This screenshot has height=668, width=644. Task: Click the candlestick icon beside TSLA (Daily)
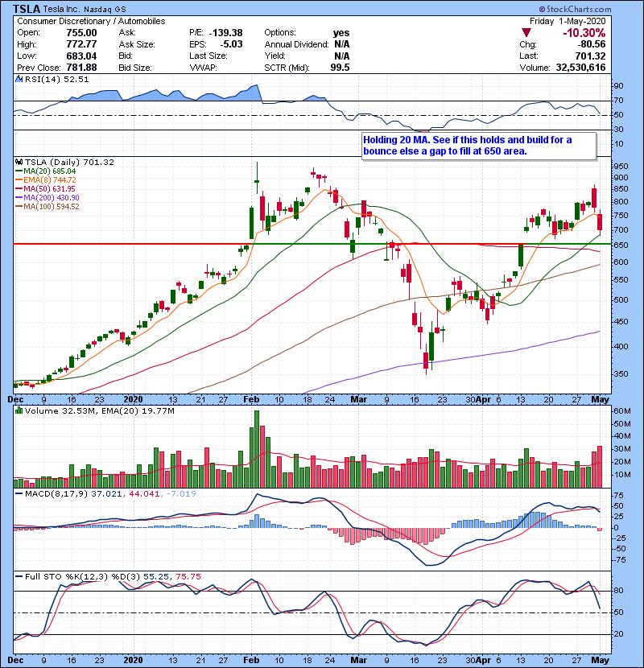(x=19, y=162)
